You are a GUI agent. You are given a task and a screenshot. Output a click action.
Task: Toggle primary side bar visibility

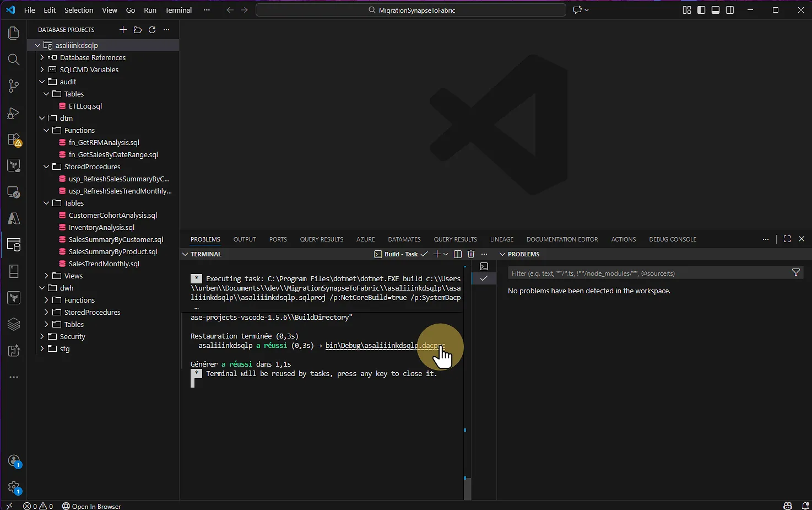click(x=701, y=10)
